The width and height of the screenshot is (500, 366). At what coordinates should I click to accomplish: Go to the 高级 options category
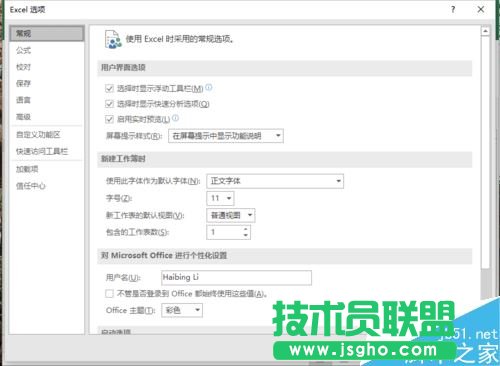(x=23, y=117)
